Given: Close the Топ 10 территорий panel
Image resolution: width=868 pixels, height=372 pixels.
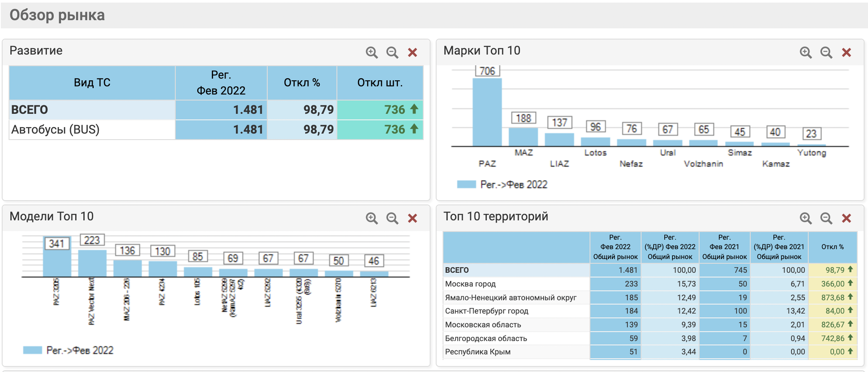Looking at the screenshot, I should pyautogui.click(x=847, y=218).
